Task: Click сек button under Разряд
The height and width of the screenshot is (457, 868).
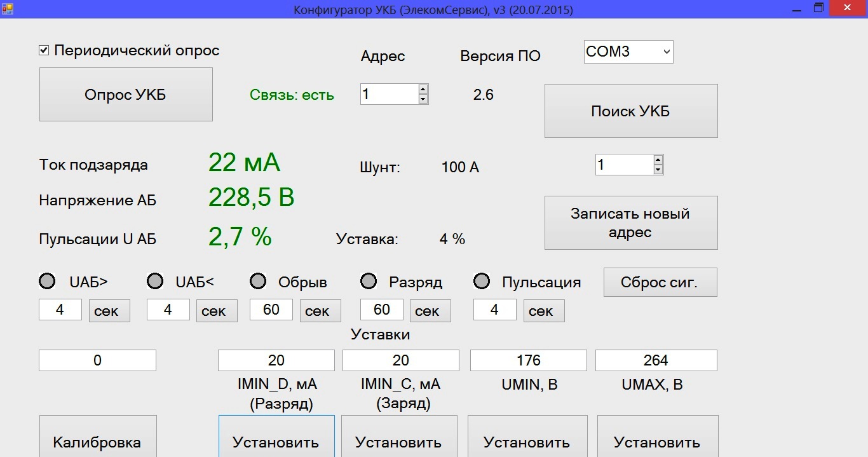Action: [x=430, y=311]
